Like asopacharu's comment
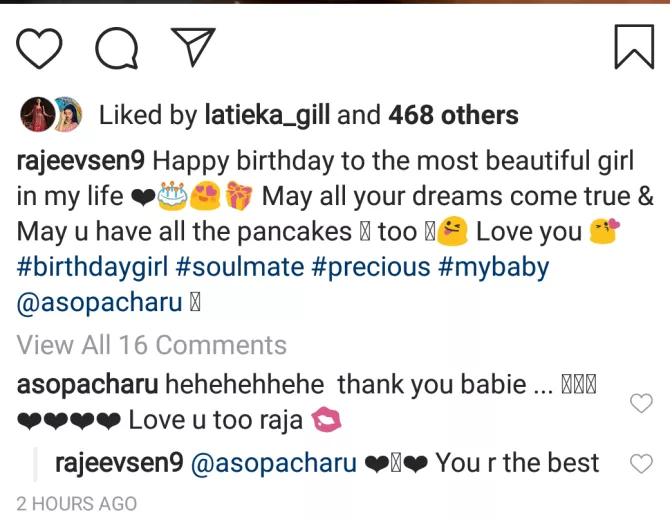Viewport: 670px width, 520px height. (x=640, y=403)
